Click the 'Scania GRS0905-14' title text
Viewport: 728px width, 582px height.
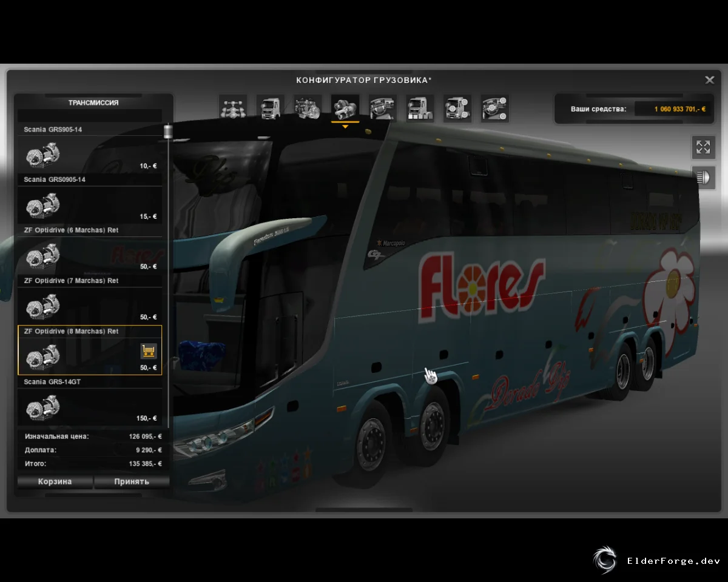(x=55, y=179)
